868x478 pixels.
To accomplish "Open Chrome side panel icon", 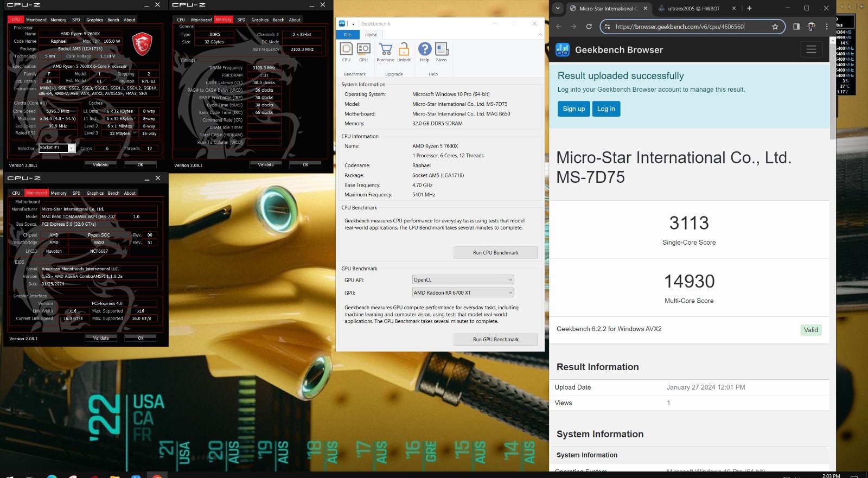I will [x=796, y=26].
